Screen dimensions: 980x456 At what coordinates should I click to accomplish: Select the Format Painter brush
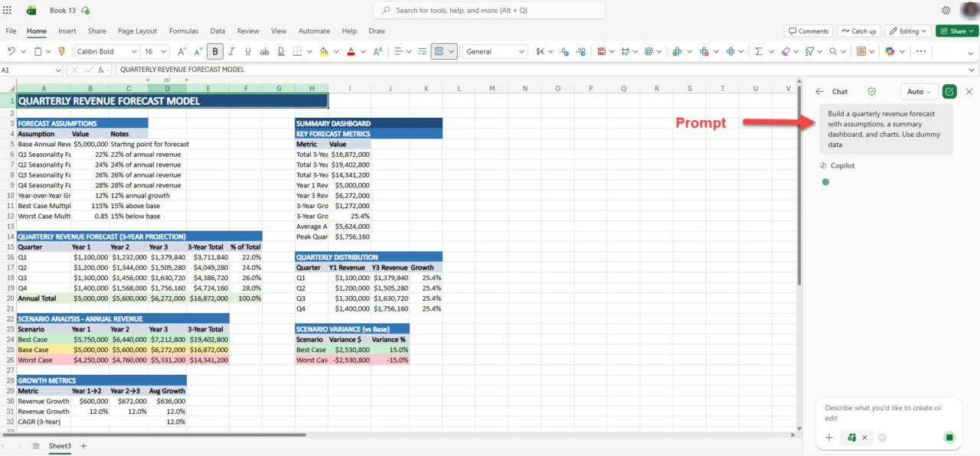(x=62, y=51)
